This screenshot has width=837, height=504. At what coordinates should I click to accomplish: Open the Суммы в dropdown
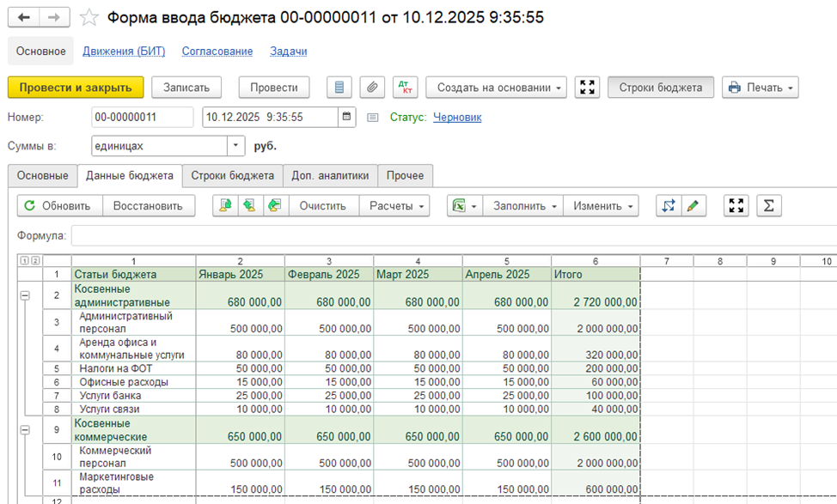pyautogui.click(x=235, y=147)
